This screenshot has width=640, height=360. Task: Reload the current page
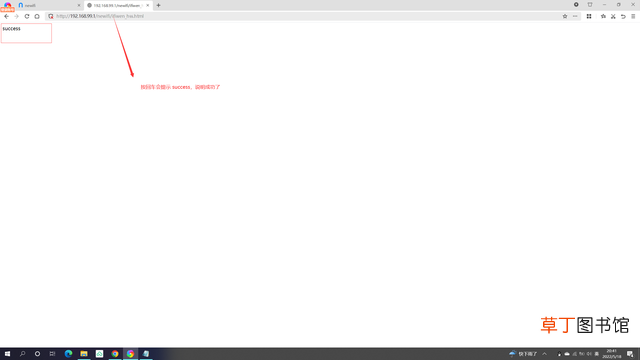click(x=27, y=16)
